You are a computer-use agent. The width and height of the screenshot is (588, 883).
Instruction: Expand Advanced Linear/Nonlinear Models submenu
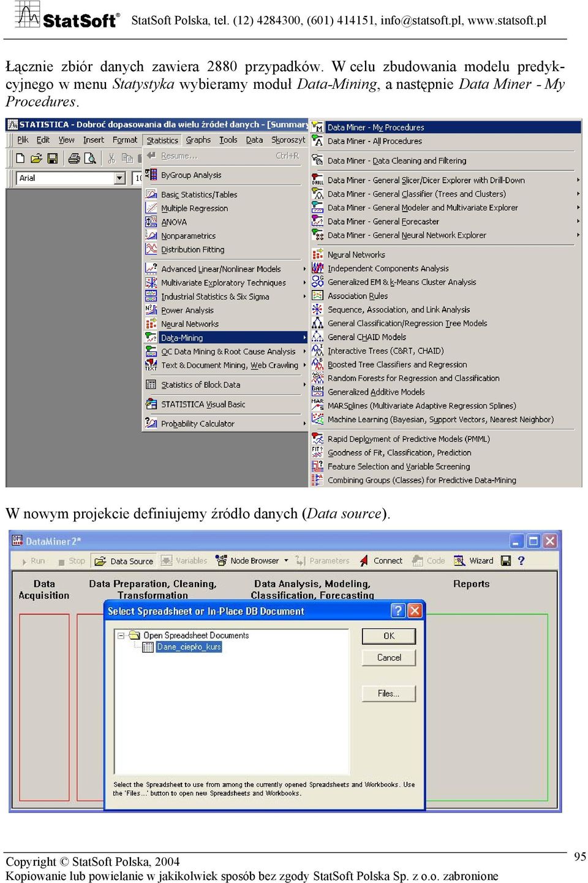pyautogui.click(x=304, y=268)
